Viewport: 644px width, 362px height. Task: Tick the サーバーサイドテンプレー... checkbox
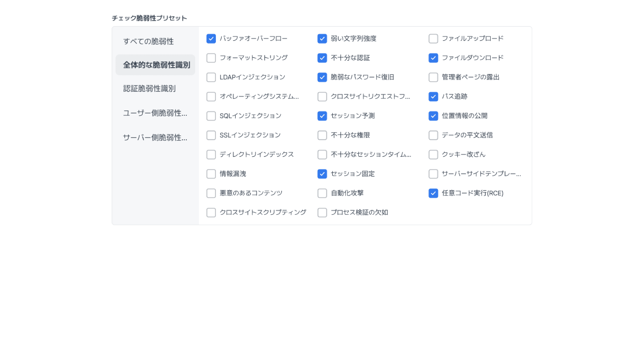(x=433, y=174)
